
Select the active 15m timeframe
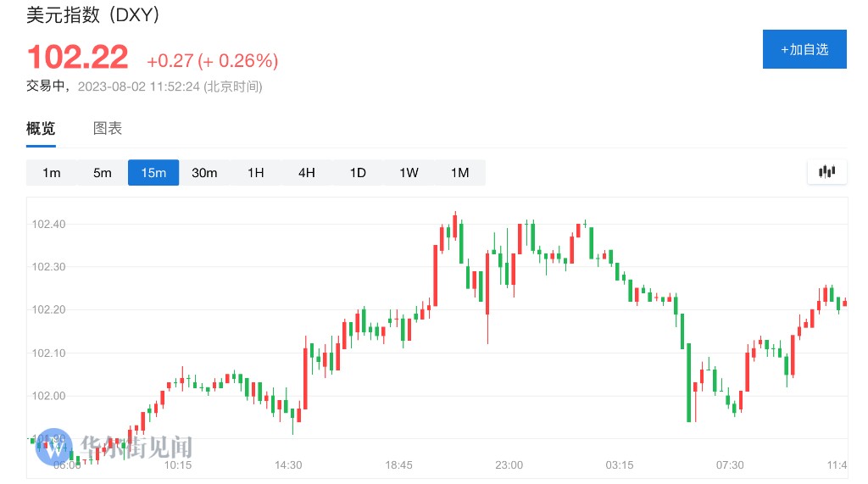(x=153, y=173)
